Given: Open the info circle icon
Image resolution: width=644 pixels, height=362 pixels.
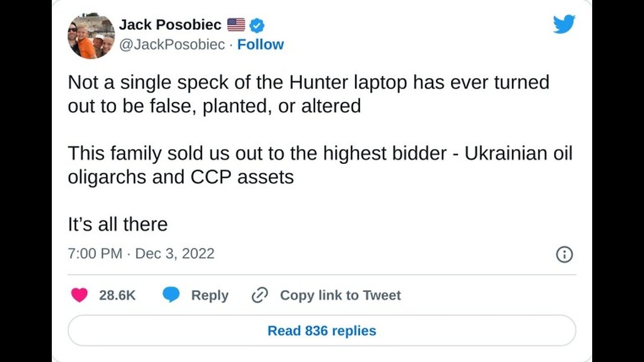Looking at the screenshot, I should (x=564, y=254).
